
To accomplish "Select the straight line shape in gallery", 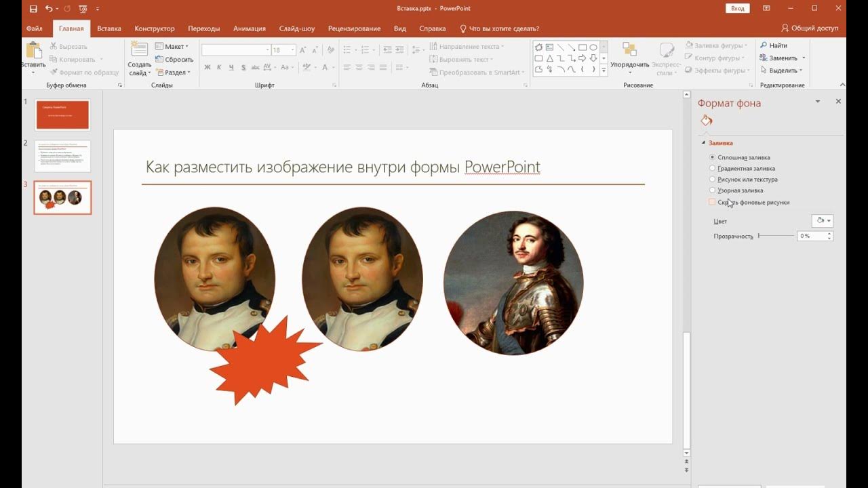I will click(x=561, y=47).
